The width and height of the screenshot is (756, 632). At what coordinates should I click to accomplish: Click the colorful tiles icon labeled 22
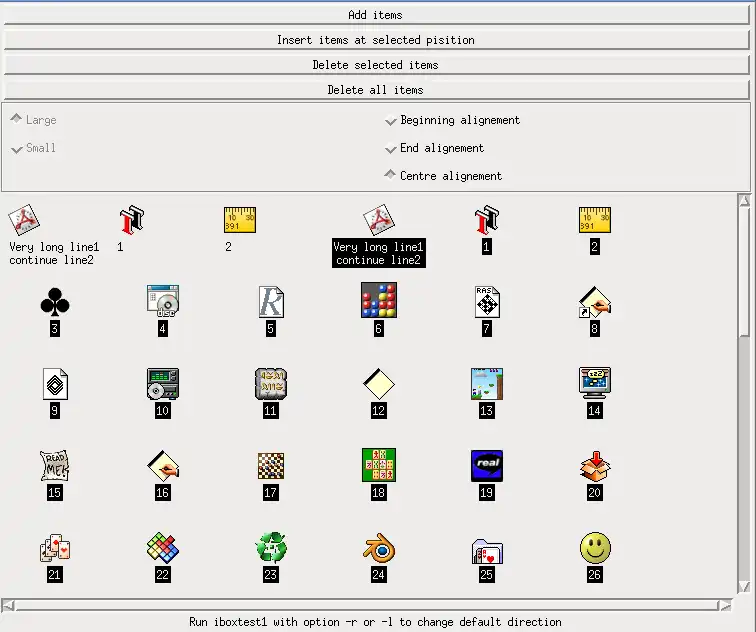[162, 548]
